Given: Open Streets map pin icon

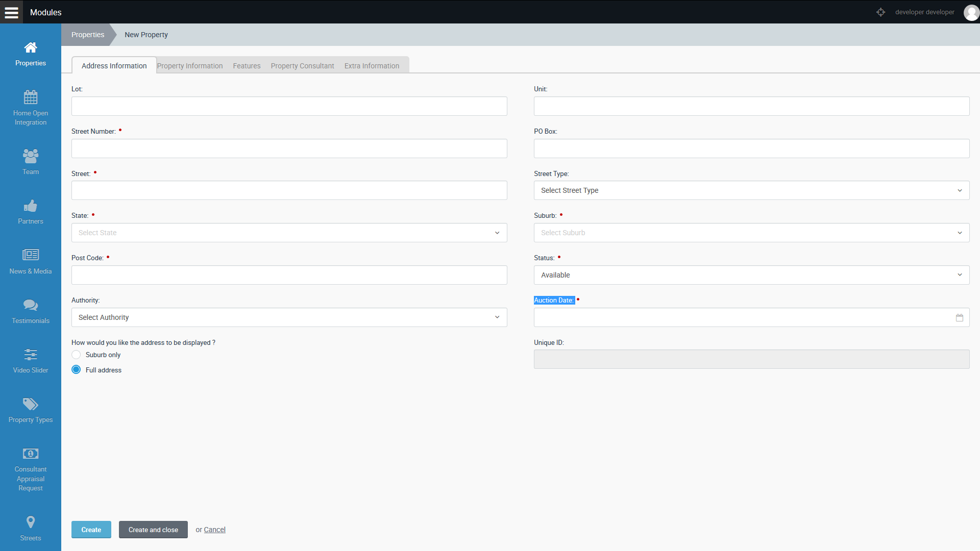Looking at the screenshot, I should [31, 522].
